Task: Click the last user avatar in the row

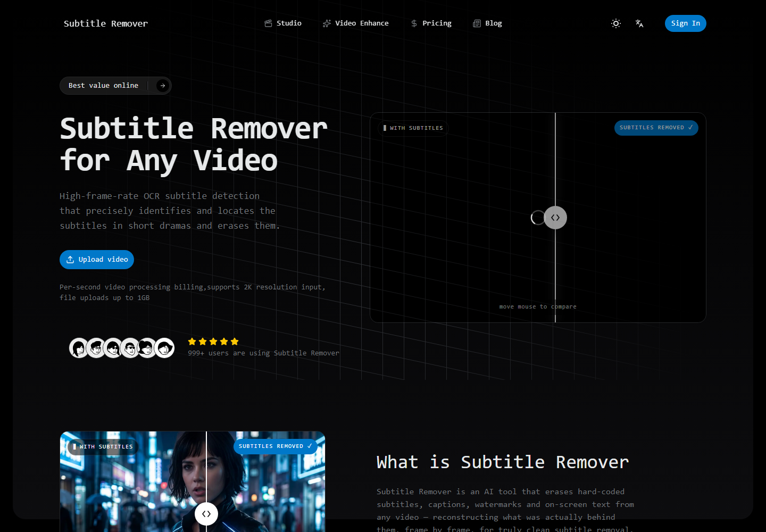Action: pos(164,348)
